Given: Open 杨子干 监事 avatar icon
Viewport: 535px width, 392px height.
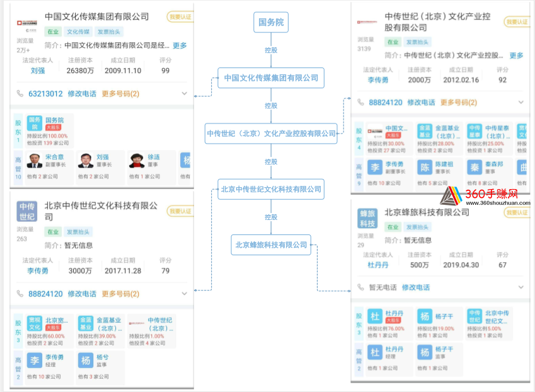Looking at the screenshot, I should pos(425,352).
